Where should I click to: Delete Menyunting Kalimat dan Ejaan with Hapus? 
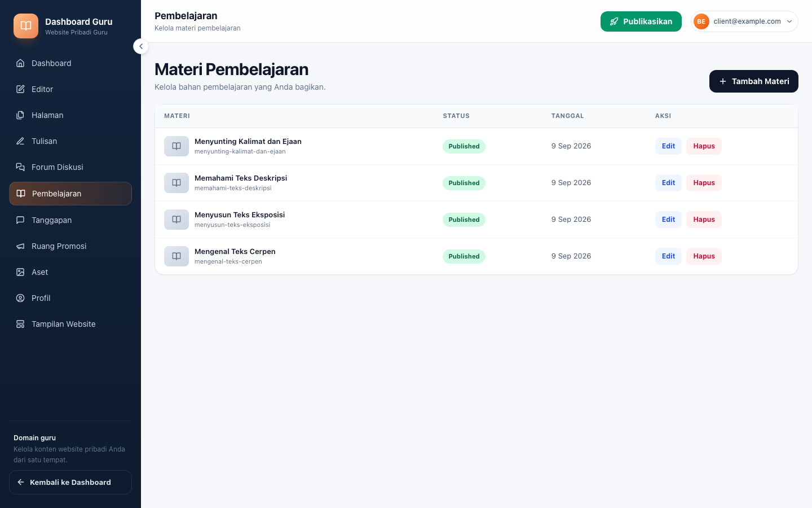pyautogui.click(x=704, y=146)
